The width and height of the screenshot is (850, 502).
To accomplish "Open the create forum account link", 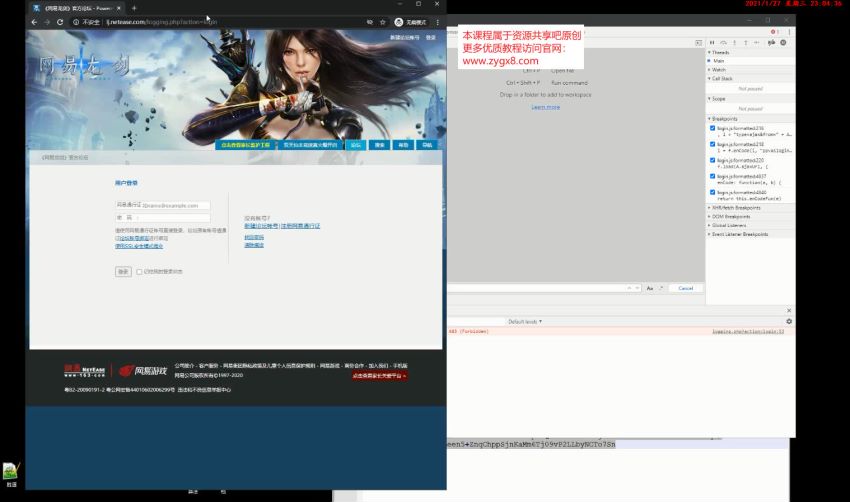I will tap(261, 226).
